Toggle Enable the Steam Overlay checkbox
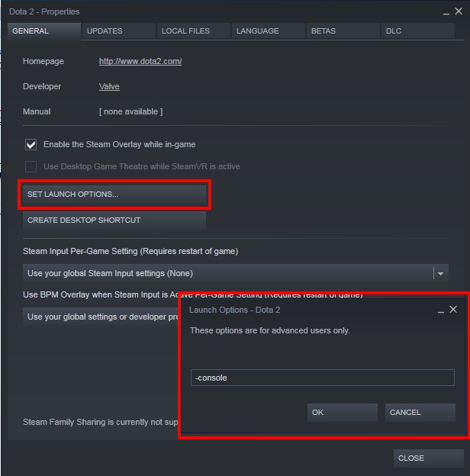 coord(31,144)
